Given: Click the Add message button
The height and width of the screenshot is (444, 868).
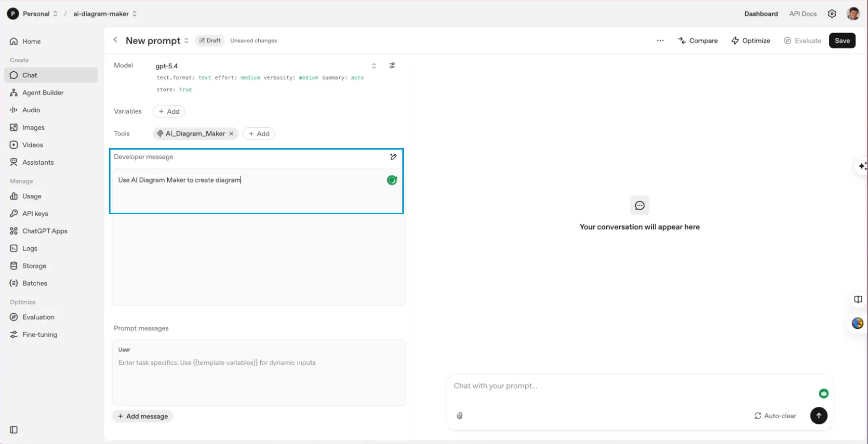Looking at the screenshot, I should click(143, 416).
